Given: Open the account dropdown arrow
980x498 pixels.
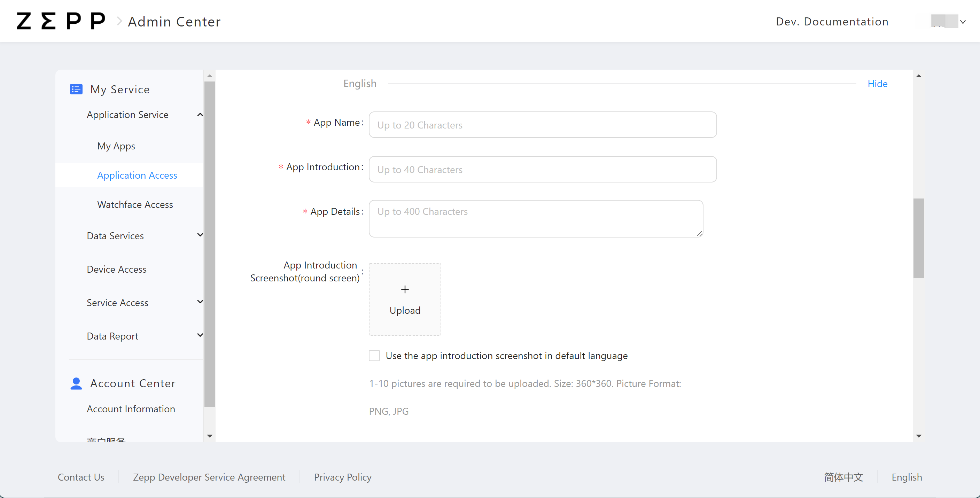Looking at the screenshot, I should coord(963,22).
